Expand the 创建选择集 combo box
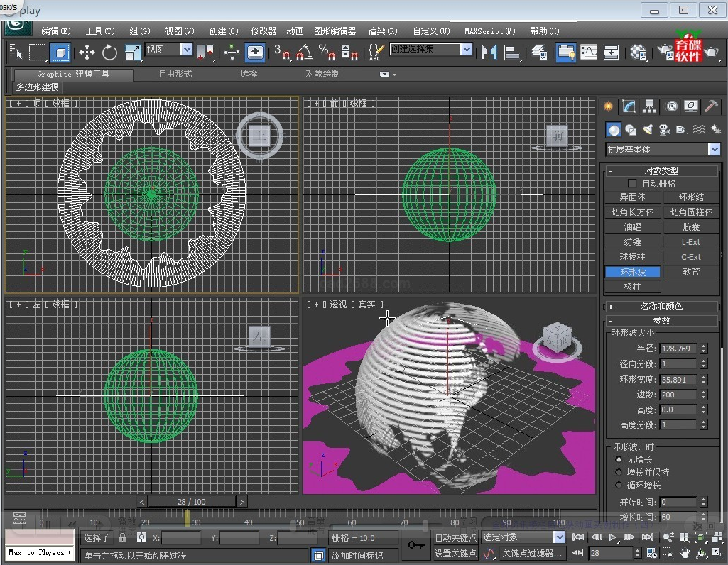The height and width of the screenshot is (565, 728). pyautogui.click(x=467, y=49)
